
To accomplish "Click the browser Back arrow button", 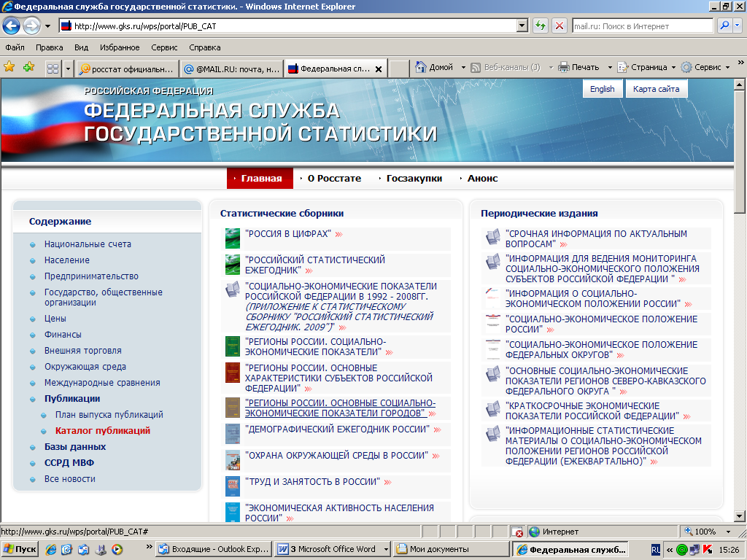I will (11, 26).
